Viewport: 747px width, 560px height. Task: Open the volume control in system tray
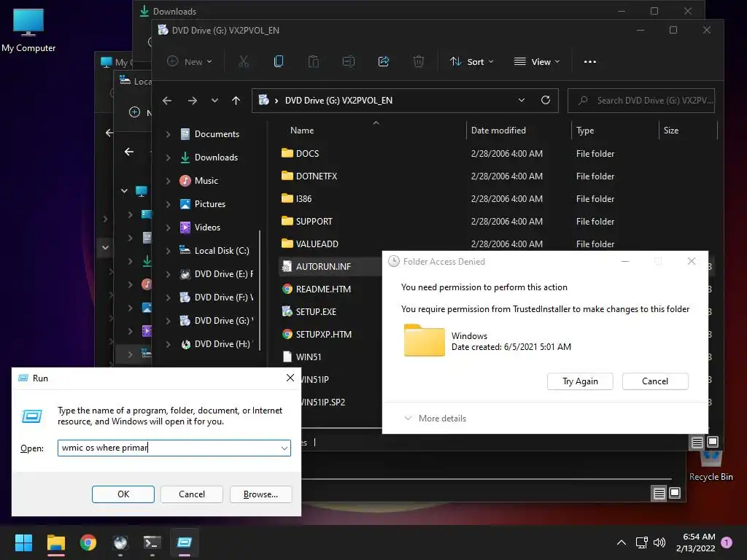659,542
